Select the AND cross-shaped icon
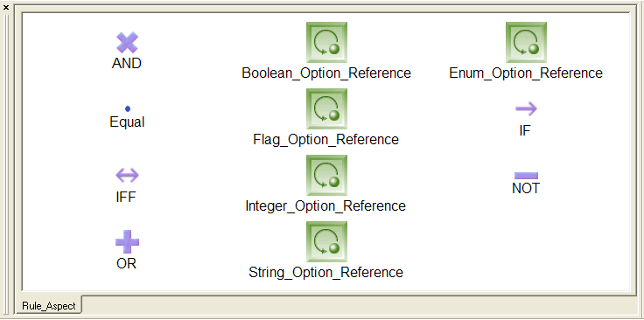Screen dimensions: 644x320 click(127, 43)
